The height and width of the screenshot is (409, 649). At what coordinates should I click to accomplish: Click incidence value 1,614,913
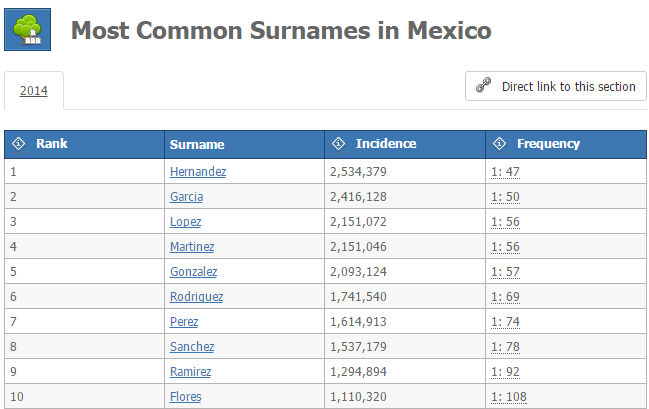point(358,322)
